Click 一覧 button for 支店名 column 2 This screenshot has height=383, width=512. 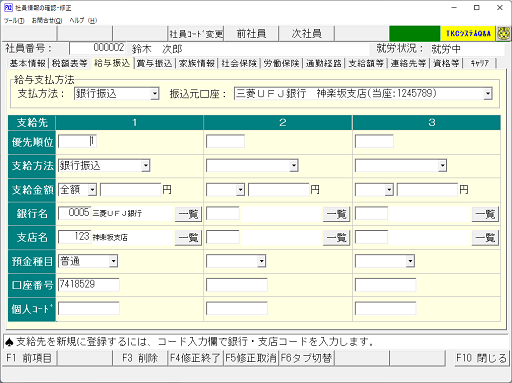[336, 238]
